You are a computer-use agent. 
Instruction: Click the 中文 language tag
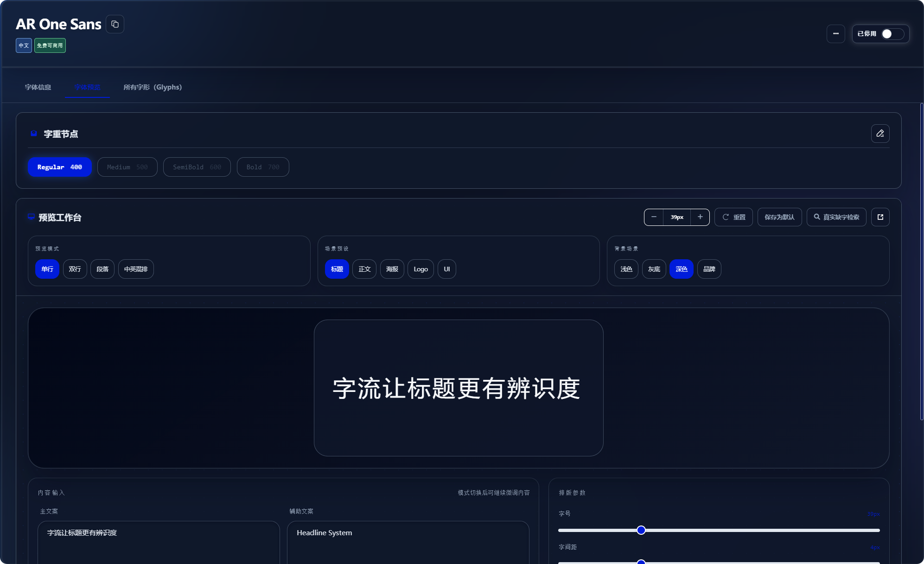tap(24, 45)
